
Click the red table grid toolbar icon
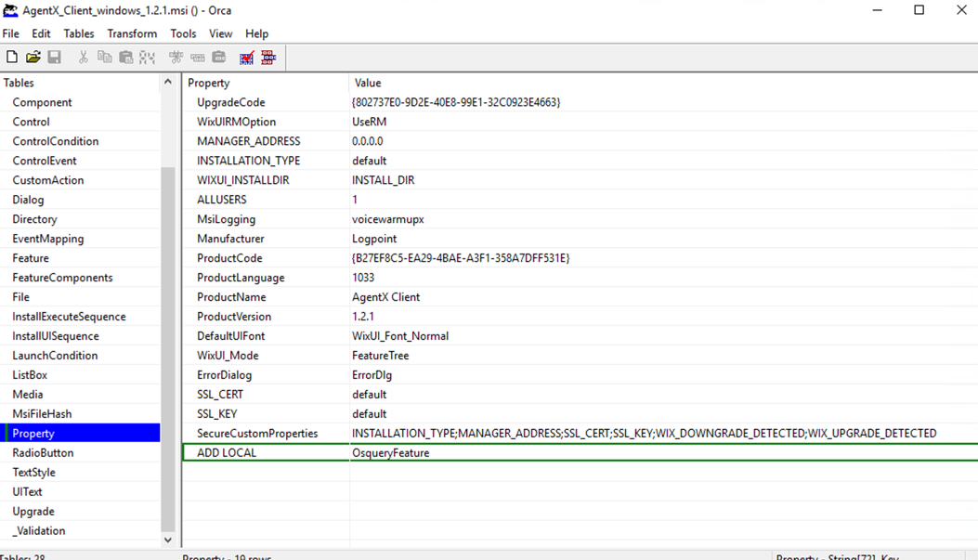pyautogui.click(x=268, y=58)
